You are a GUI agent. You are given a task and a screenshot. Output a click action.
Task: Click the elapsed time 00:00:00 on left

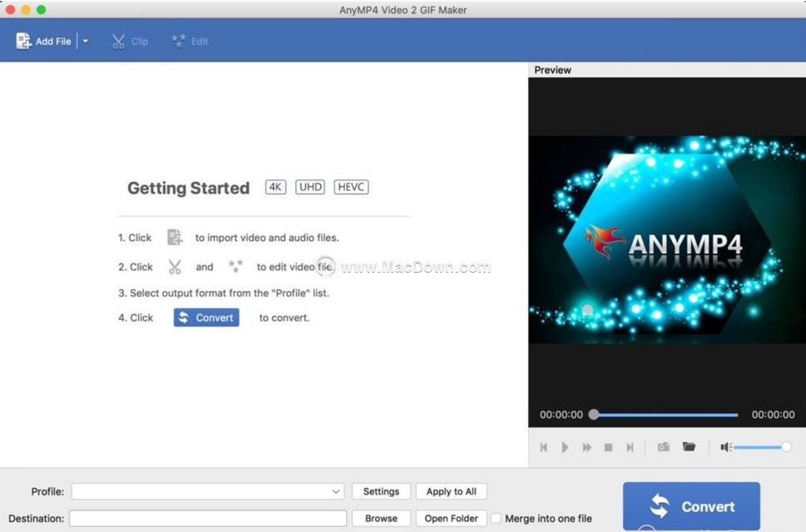point(561,415)
